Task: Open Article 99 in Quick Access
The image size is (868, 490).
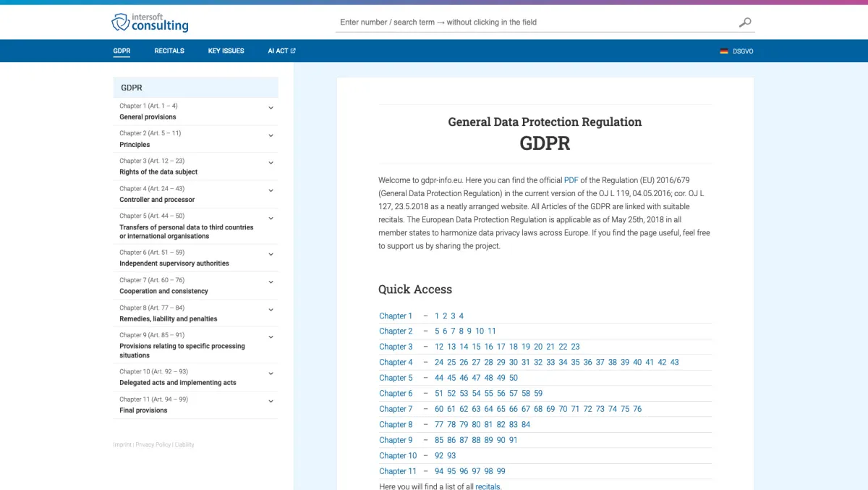Action: [501, 471]
